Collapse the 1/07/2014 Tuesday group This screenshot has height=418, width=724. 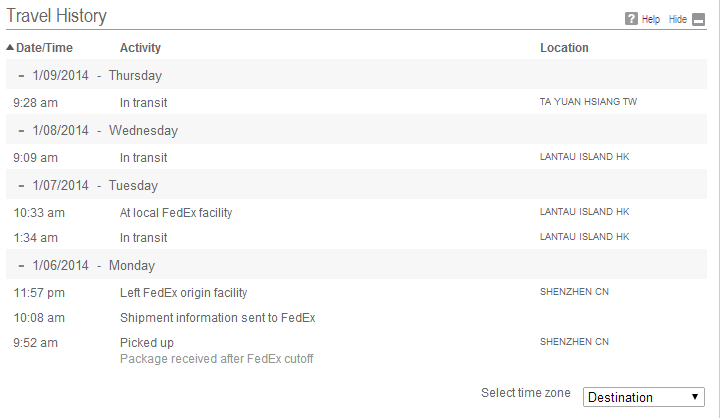21,185
